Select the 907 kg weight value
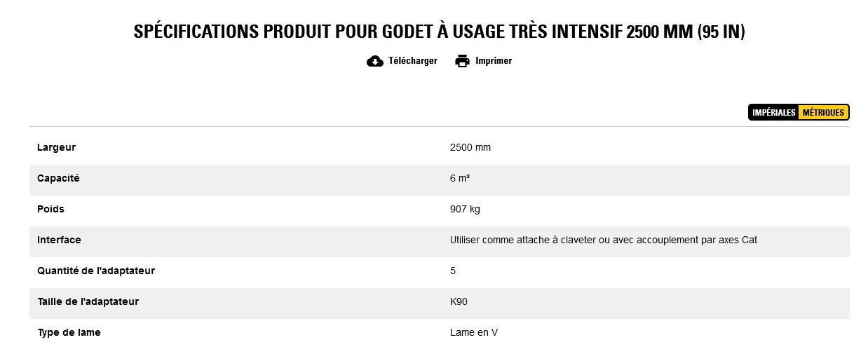The width and height of the screenshot is (868, 354). [x=465, y=210]
